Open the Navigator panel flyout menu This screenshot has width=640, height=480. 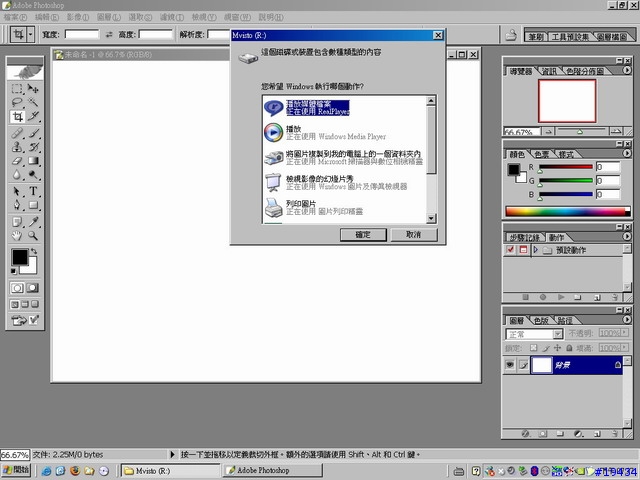click(x=627, y=70)
